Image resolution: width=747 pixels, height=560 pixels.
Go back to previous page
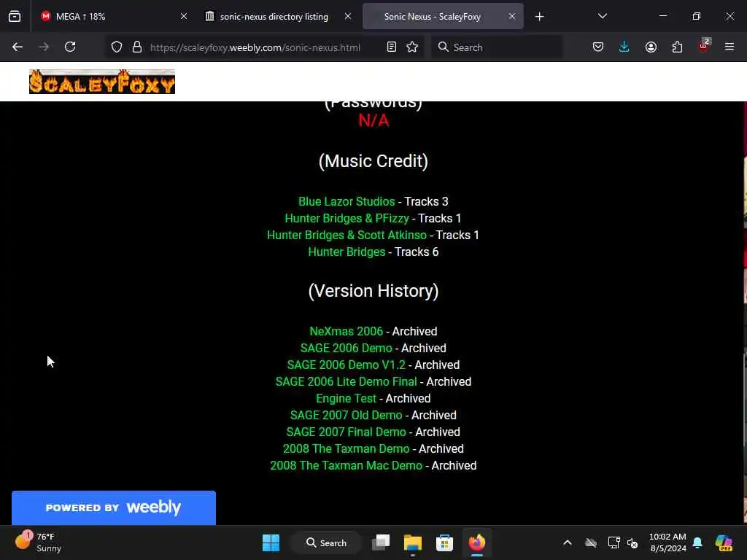(18, 47)
